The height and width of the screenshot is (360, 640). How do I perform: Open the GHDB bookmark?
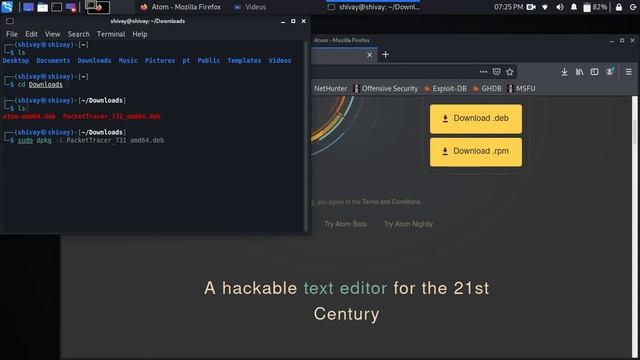487,89
